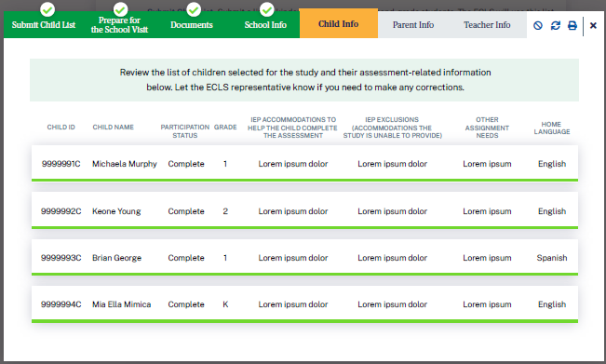Click the print icon
Screen dimensions: 606x364
pos(572,25)
